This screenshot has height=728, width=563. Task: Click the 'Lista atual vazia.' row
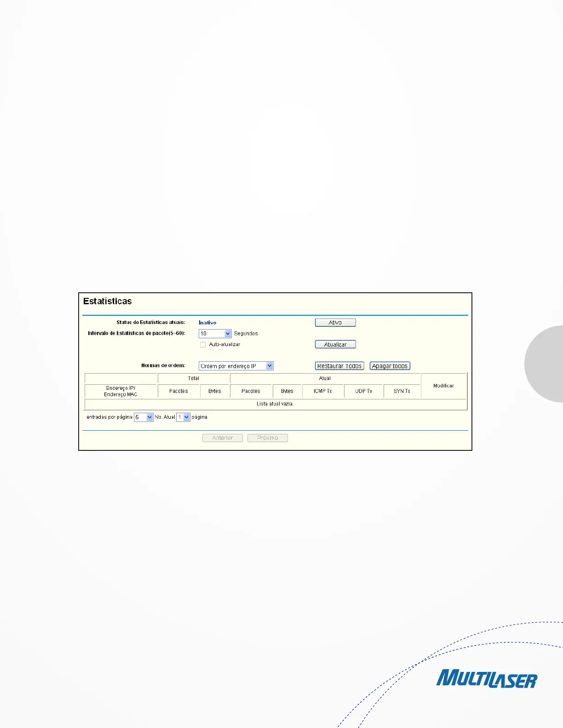(x=275, y=404)
